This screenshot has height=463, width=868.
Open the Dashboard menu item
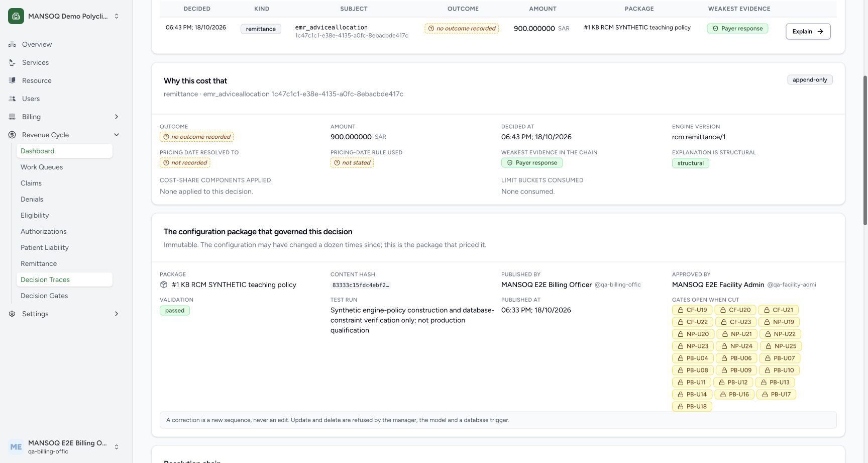point(64,151)
